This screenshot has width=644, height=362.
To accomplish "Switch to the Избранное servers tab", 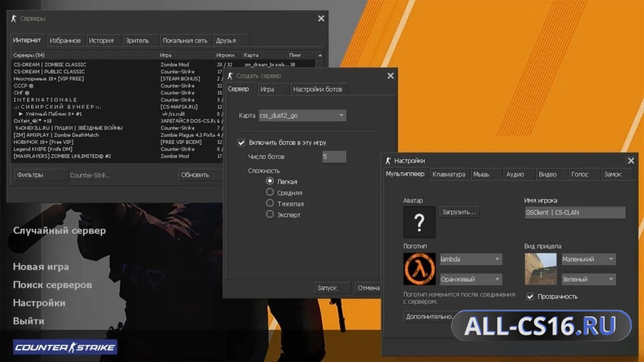I will 65,40.
